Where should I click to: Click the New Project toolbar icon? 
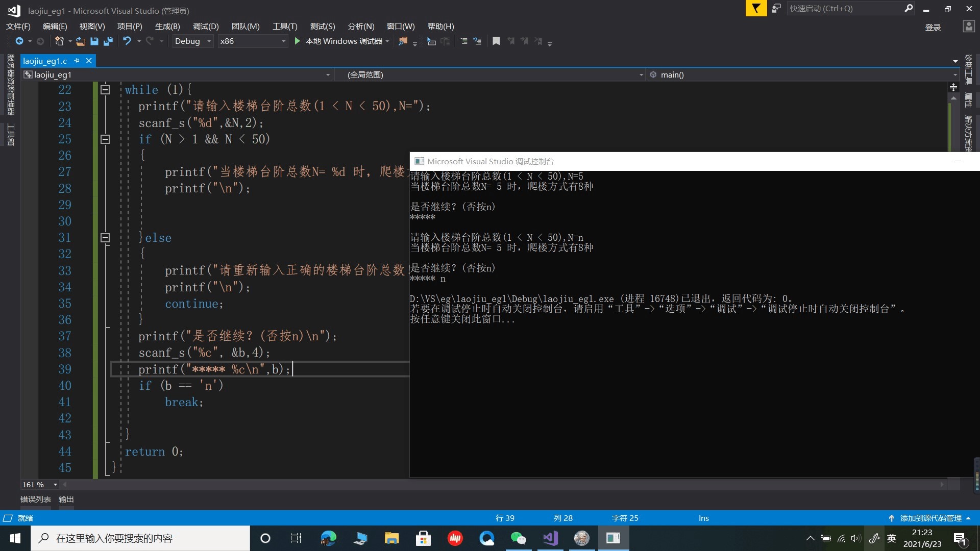coord(59,41)
